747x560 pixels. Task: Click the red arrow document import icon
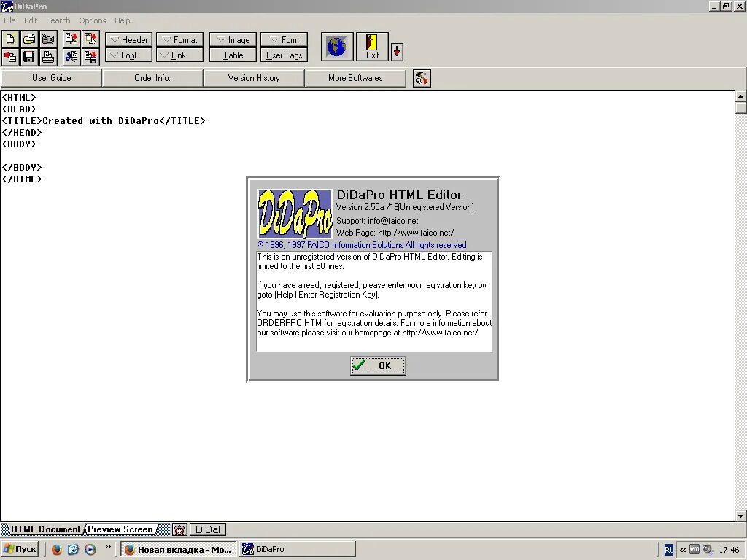[10, 57]
